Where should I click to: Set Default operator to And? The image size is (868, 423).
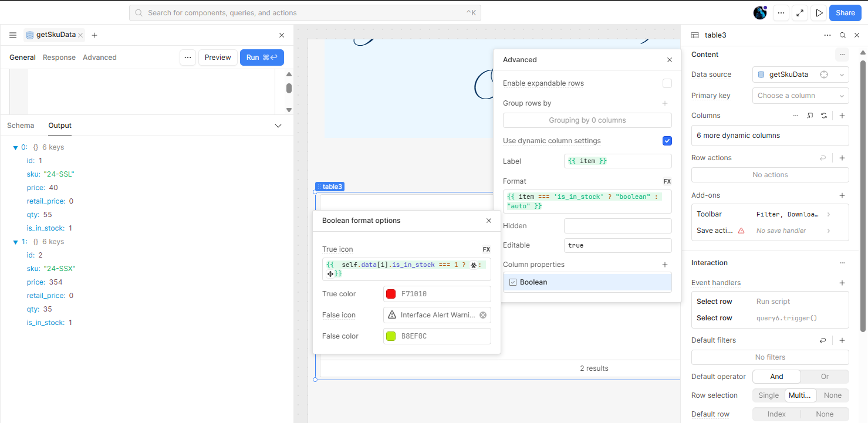coord(776,377)
